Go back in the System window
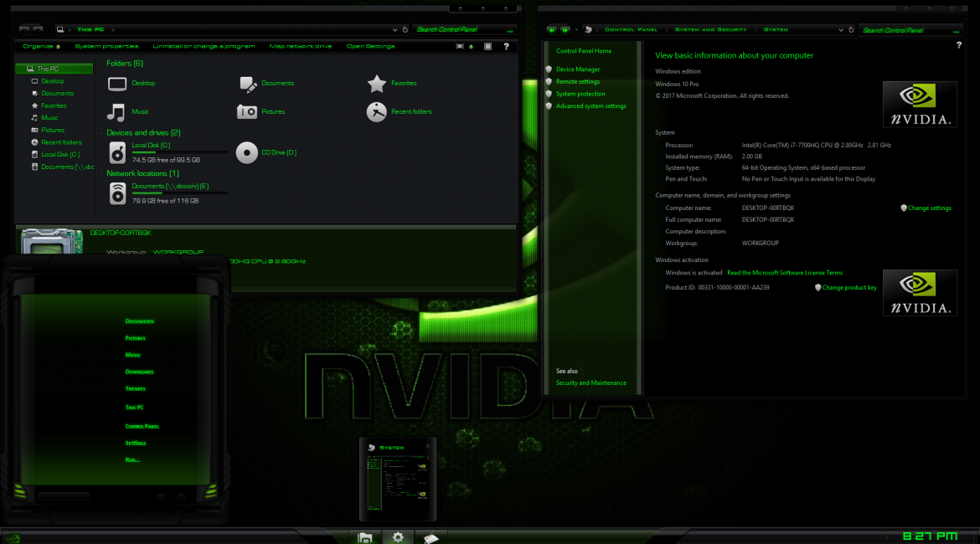 click(x=551, y=29)
